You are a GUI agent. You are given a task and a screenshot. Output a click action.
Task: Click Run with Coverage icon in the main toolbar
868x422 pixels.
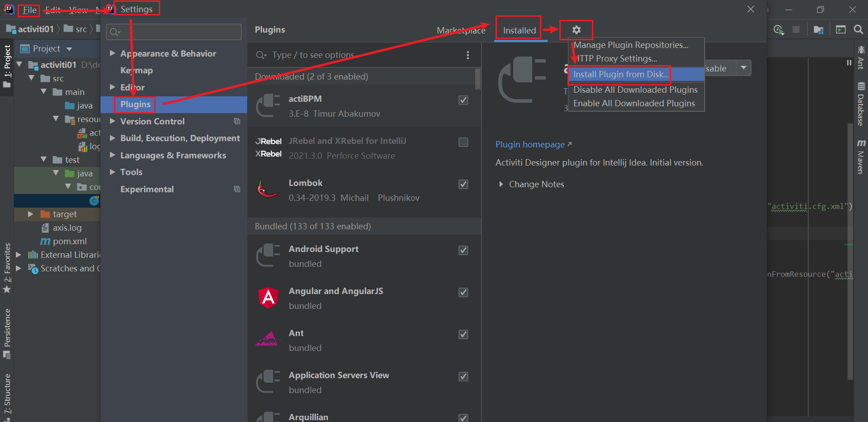[x=778, y=29]
